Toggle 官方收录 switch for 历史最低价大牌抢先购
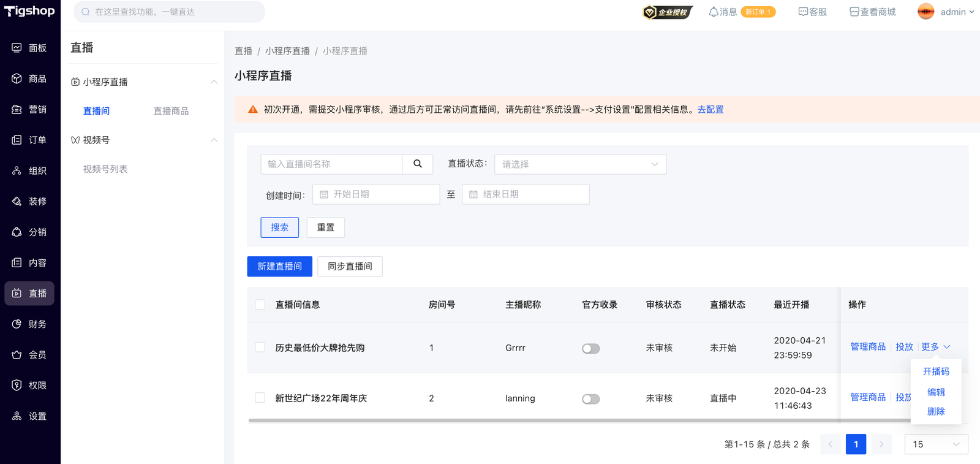The width and height of the screenshot is (980, 464). click(x=590, y=348)
